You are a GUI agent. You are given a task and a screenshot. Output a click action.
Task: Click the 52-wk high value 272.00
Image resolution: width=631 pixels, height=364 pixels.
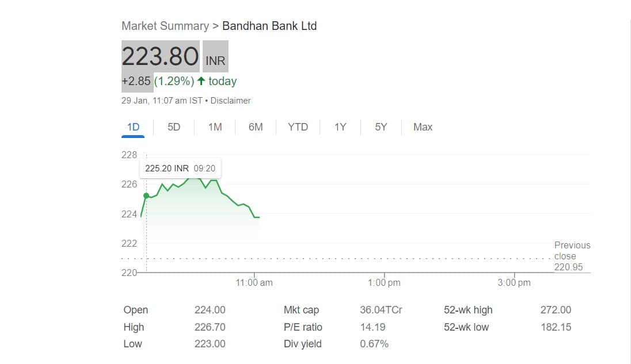[556, 310]
